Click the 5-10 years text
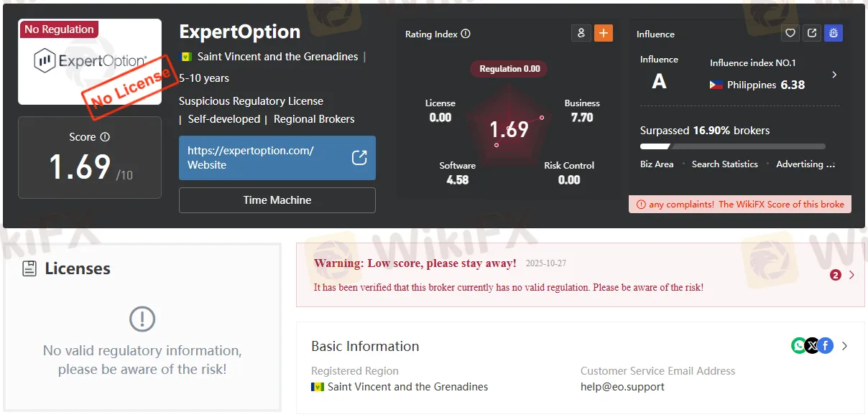 [204, 78]
